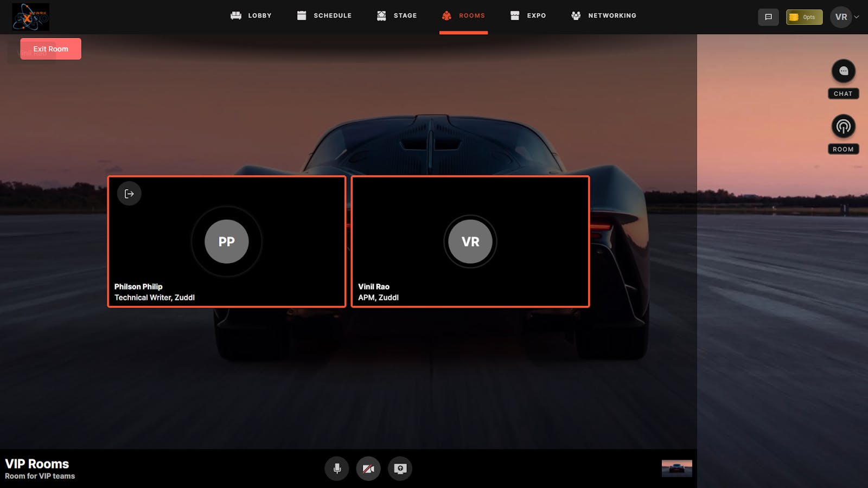
Task: Click the PP avatar circle
Action: click(x=227, y=241)
